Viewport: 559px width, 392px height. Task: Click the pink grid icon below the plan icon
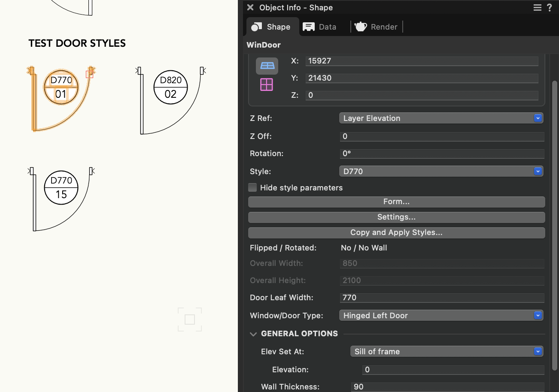coord(267,84)
